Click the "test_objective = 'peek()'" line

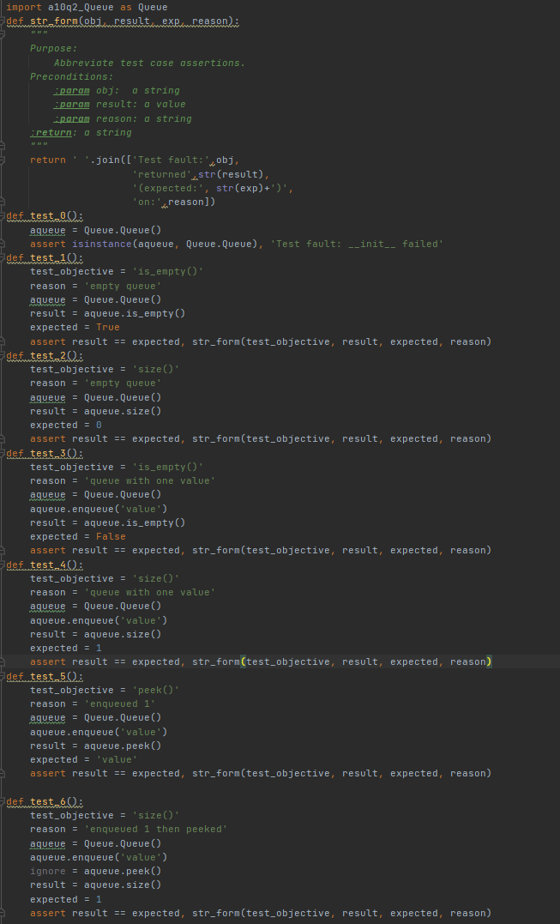pos(105,690)
